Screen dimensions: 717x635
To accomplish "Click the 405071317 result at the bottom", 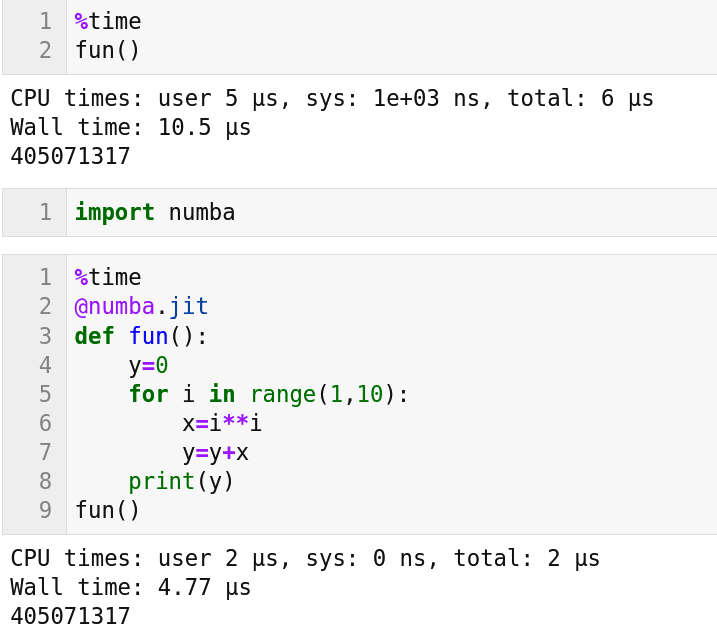I will [70, 616].
